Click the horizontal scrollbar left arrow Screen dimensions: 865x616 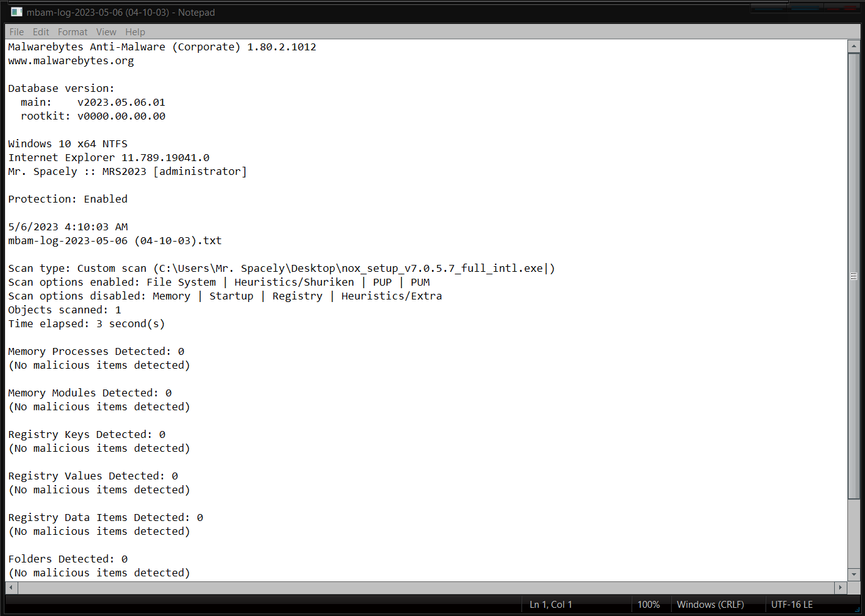click(x=11, y=588)
